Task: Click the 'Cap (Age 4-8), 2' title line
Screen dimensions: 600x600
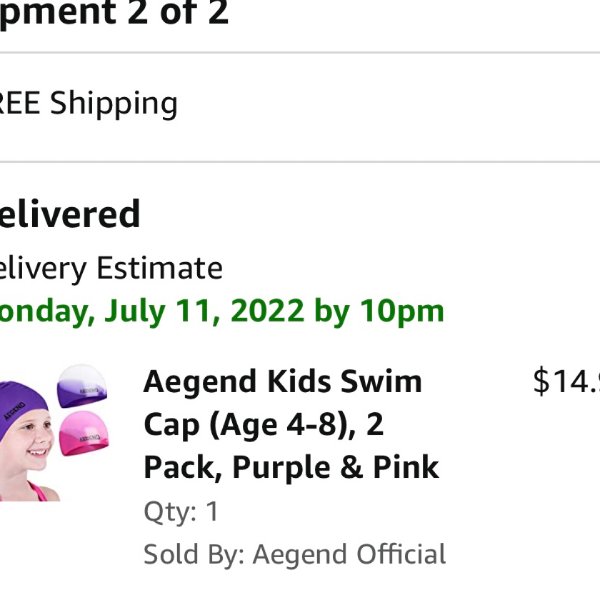Action: click(x=263, y=424)
